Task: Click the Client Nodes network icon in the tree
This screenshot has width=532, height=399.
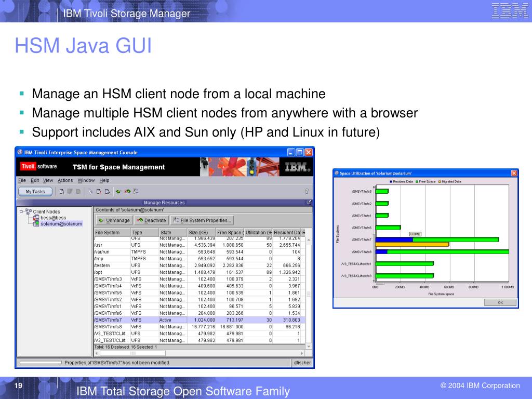Action: tap(29, 211)
